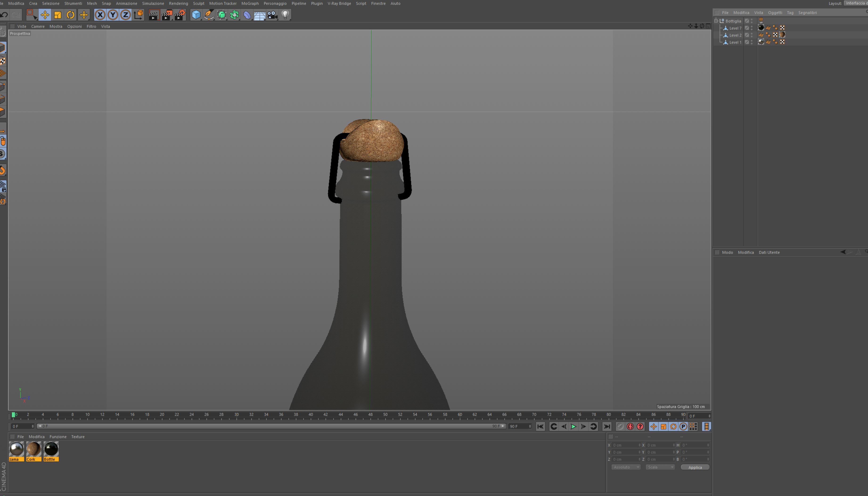
Task: Select the Cork material swatch
Action: coord(34,450)
